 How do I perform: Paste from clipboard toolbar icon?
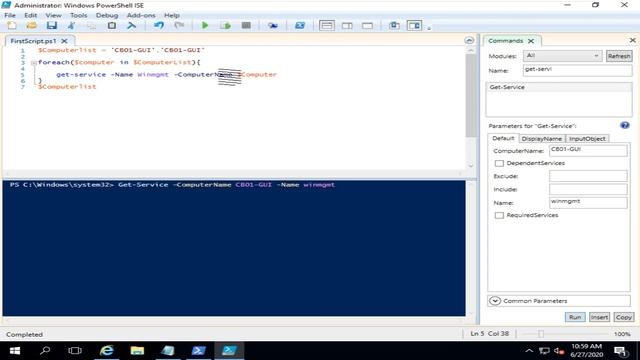[x=111, y=25]
